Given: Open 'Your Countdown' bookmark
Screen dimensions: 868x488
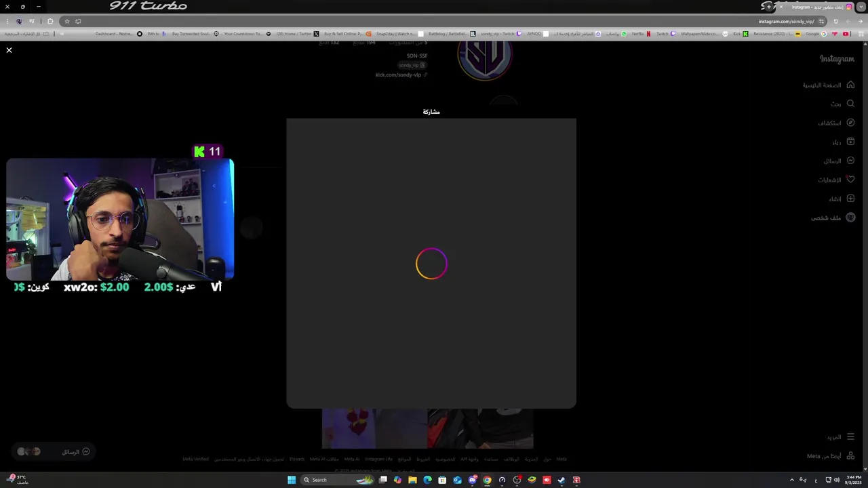Looking at the screenshot, I should coord(247,34).
